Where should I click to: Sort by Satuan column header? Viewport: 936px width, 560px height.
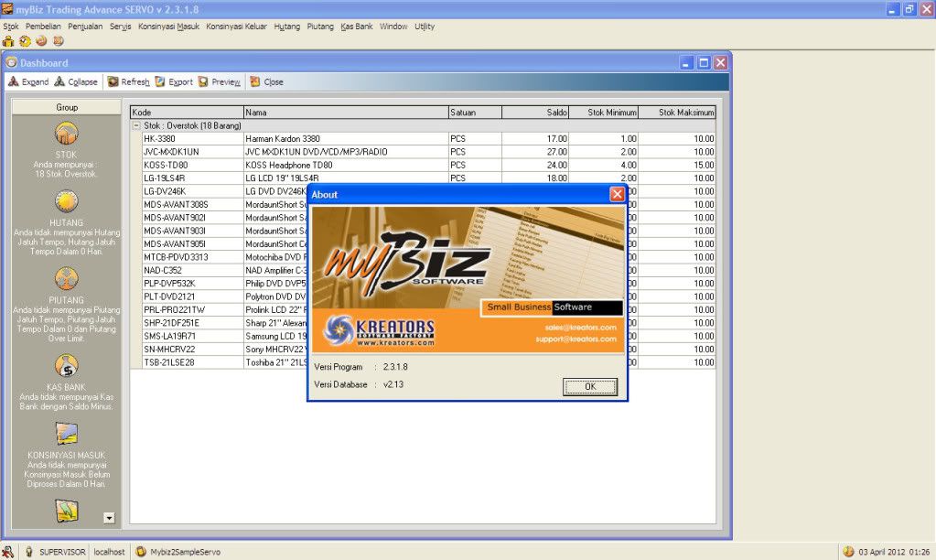(475, 113)
